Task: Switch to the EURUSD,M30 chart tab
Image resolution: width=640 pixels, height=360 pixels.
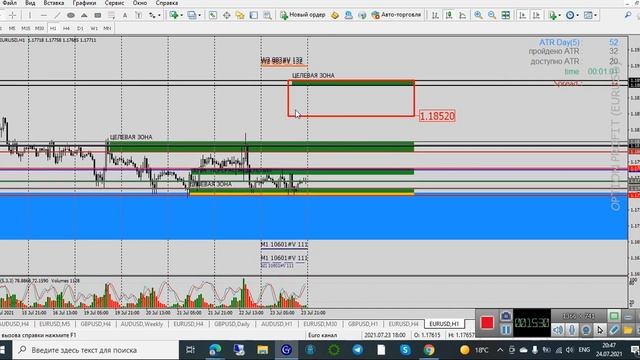Action: click(320, 324)
